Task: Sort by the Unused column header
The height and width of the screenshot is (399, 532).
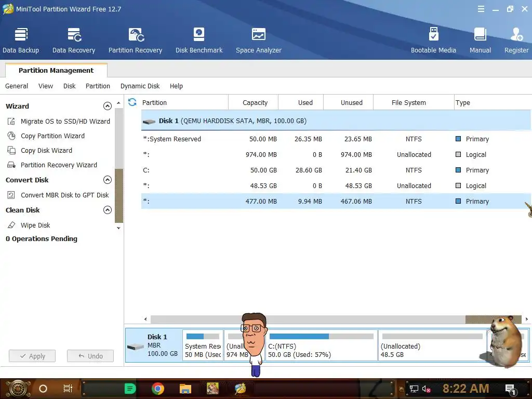Action: (349, 102)
